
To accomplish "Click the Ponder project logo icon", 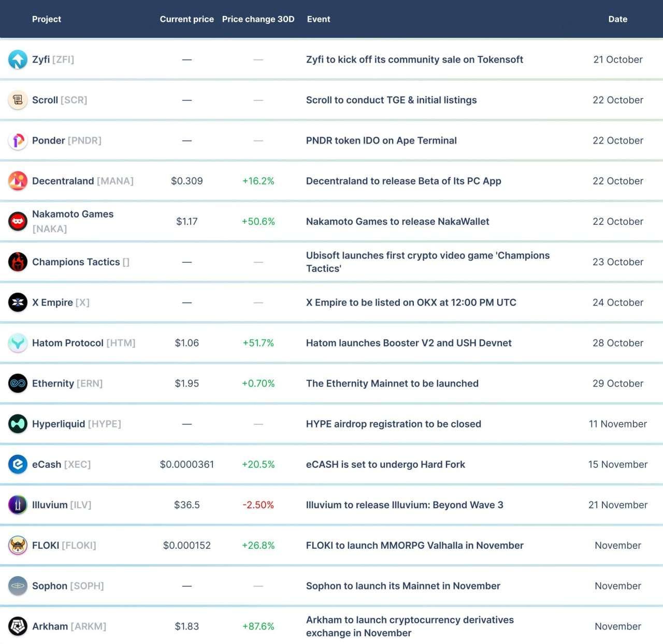I will 18,140.
